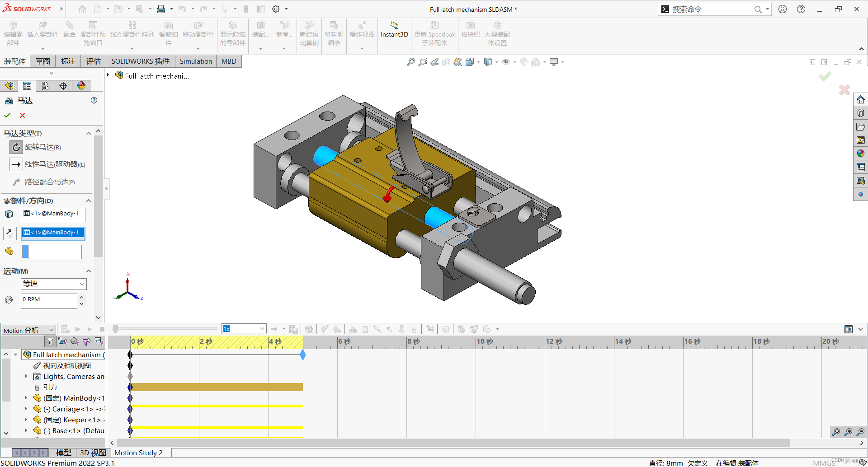
Task: Open the 爆炸视图 (Exploded View) tool
Action: (361, 32)
